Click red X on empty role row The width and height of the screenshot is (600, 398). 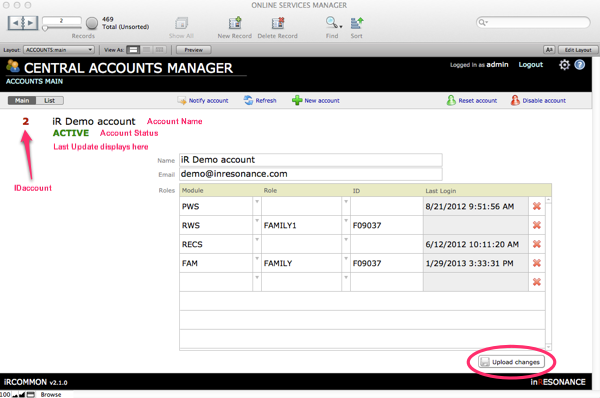[x=536, y=282]
